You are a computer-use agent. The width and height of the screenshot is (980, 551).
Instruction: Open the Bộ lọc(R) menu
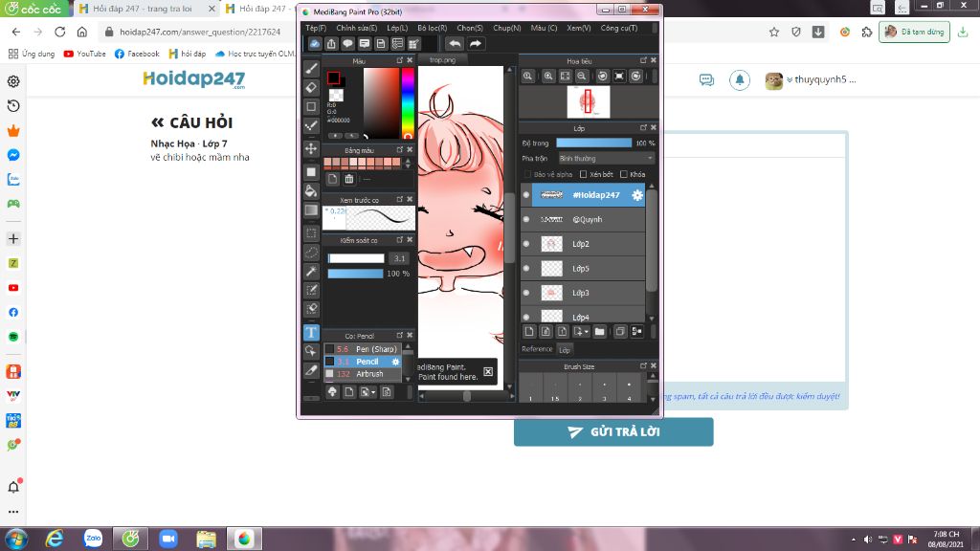click(432, 28)
